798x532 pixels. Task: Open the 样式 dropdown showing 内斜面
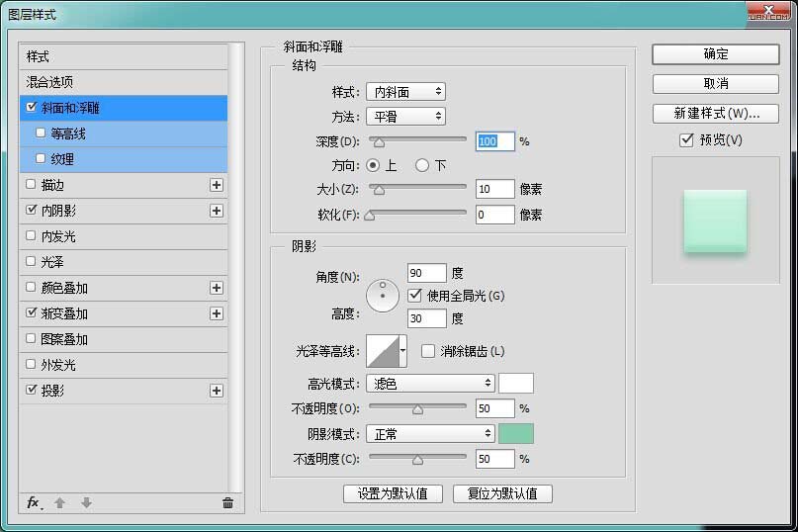tap(405, 92)
